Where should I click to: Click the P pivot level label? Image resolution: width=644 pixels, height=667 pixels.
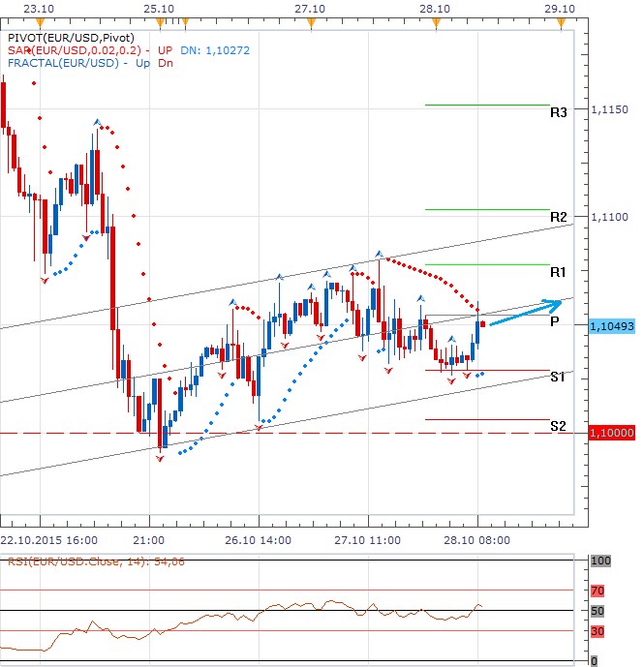coord(554,322)
